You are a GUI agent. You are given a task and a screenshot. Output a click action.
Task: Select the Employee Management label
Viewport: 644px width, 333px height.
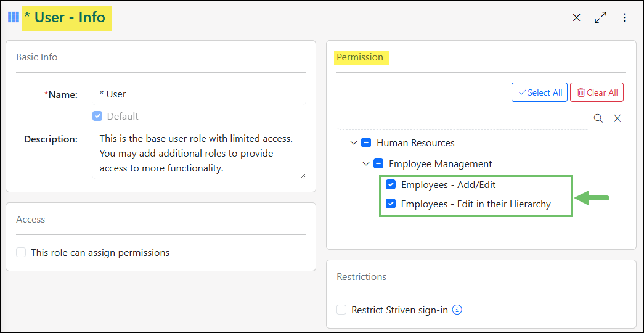point(440,164)
